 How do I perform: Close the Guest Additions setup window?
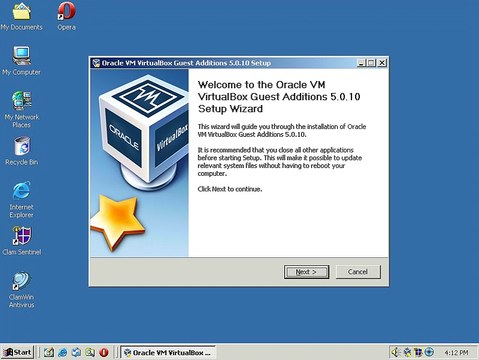[x=383, y=63]
